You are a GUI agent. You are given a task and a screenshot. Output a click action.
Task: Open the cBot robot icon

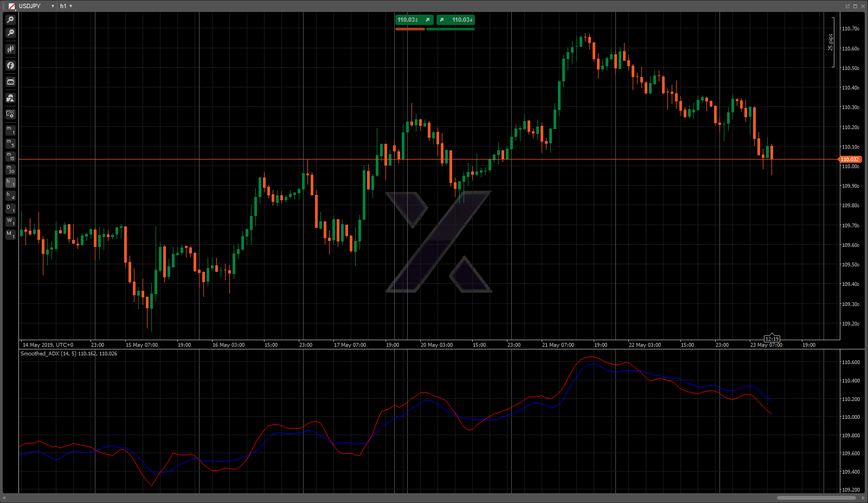tap(10, 82)
